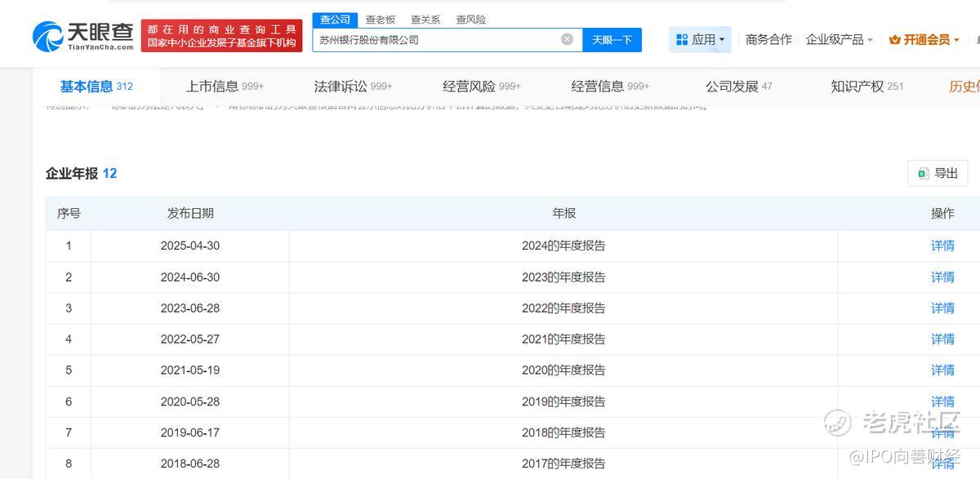This screenshot has height=479, width=980.
Task: Select the 查老板 search mode
Action: [380, 20]
